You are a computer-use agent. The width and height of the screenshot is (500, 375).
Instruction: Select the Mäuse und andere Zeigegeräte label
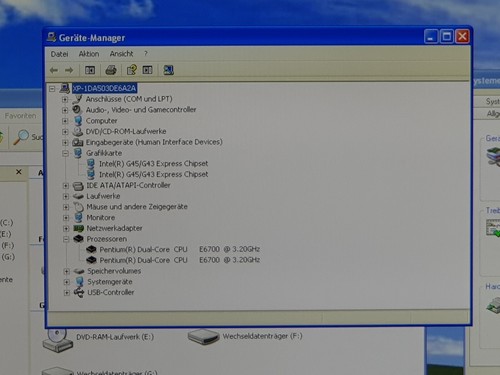(137, 207)
